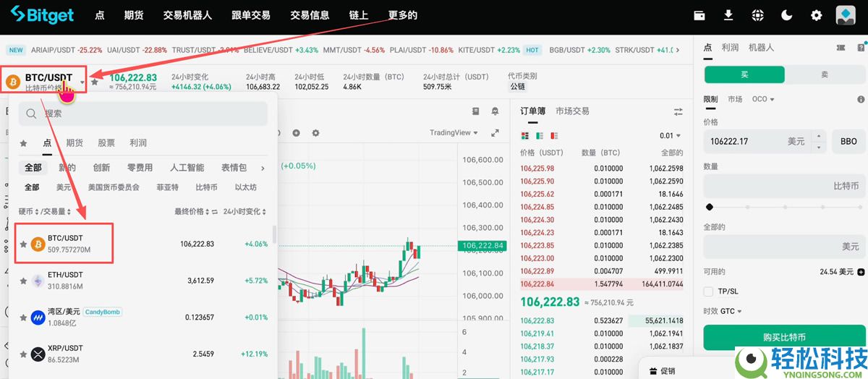Show combined buy and sell order book view
Viewport: 868px width, 379px height.
[x=525, y=136]
